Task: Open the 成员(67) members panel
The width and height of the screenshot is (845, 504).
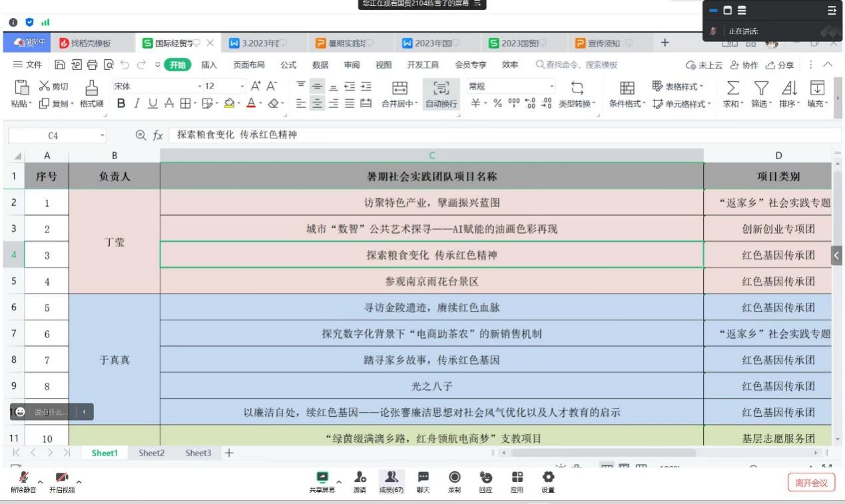Action: coord(392,482)
